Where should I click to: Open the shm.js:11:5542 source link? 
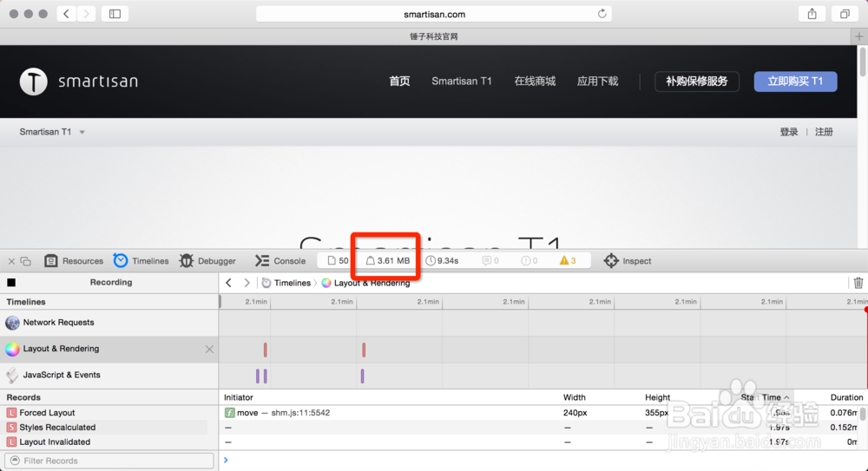click(x=300, y=413)
